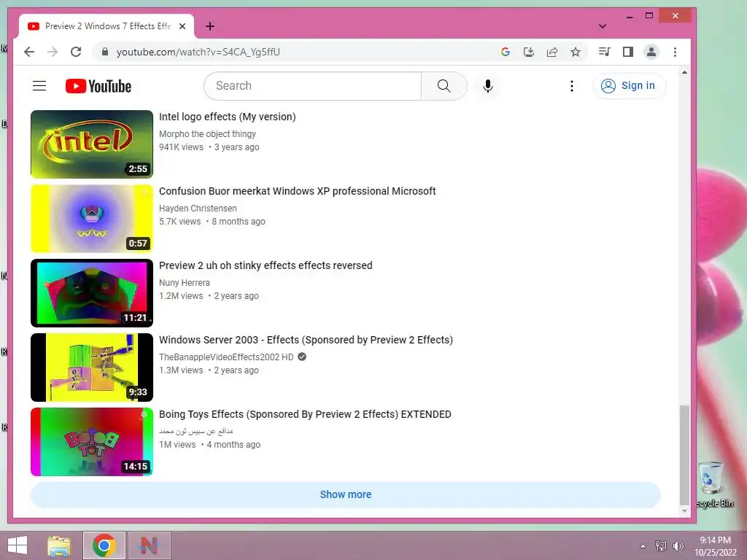Go to the YouTube home logo
This screenshot has height=560, width=747.
(x=98, y=86)
